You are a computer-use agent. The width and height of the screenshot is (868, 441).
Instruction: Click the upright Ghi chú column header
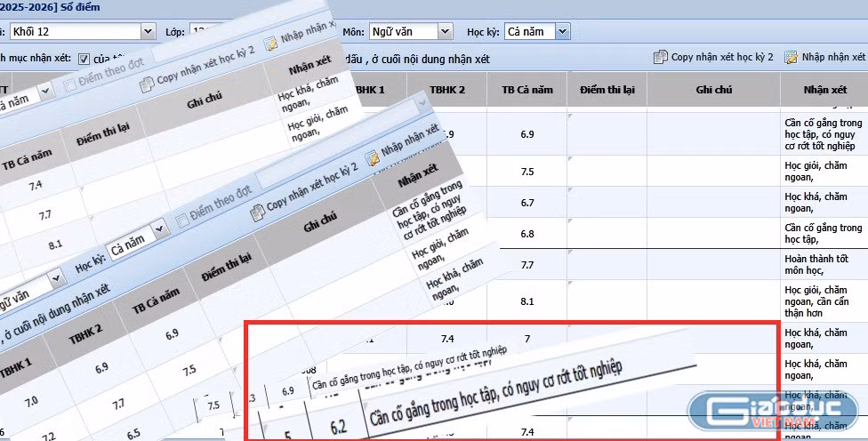[713, 90]
